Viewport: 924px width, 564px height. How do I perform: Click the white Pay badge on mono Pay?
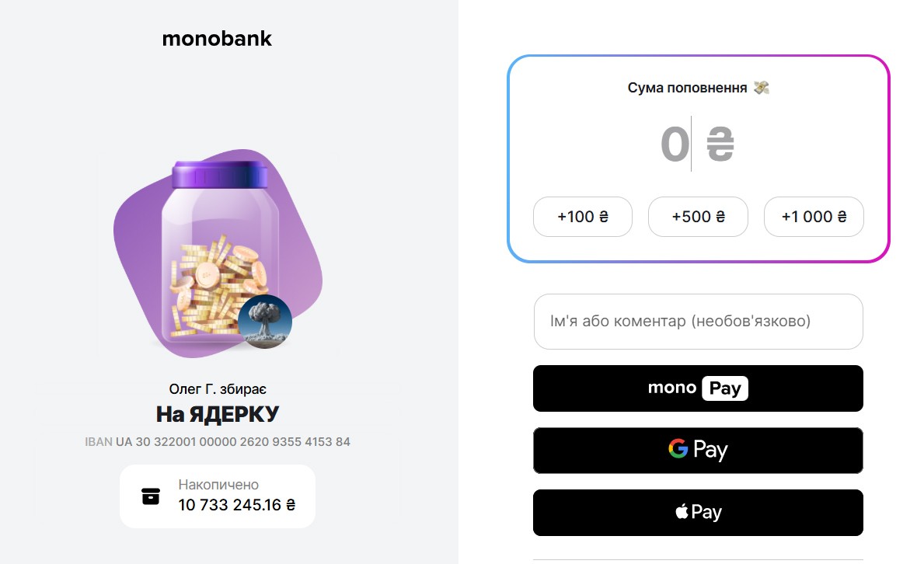[724, 388]
